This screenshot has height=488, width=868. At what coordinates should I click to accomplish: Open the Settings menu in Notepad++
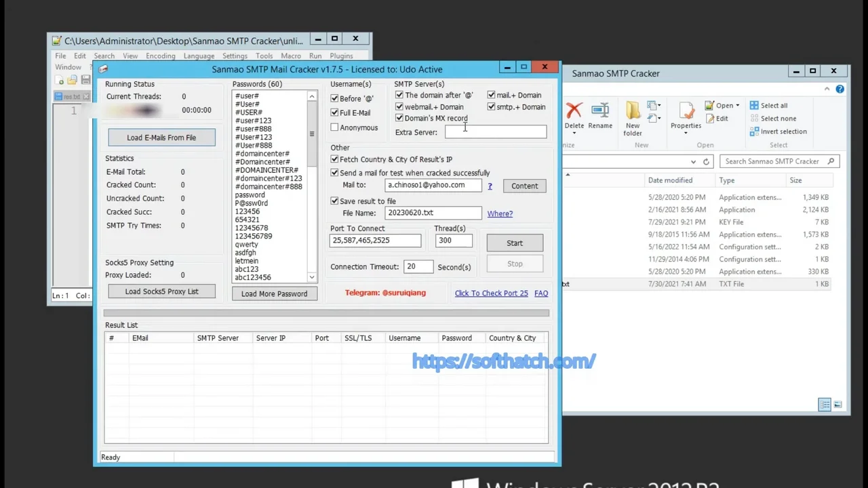235,56
